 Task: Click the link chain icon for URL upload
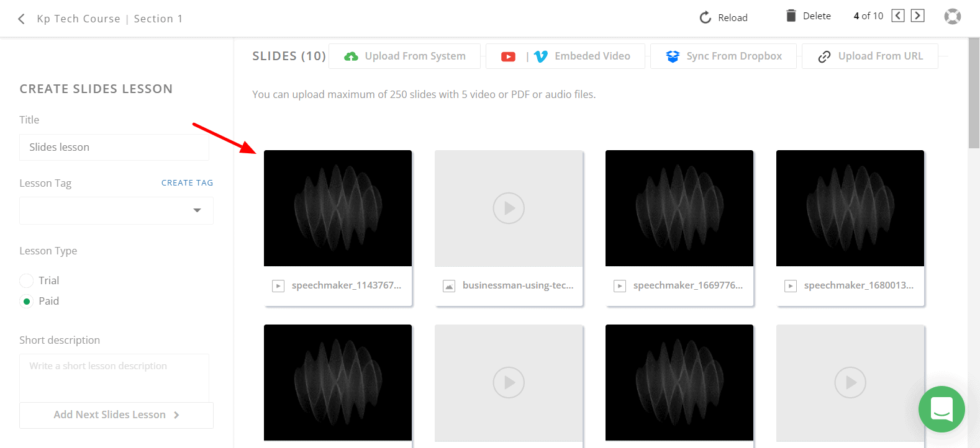824,56
